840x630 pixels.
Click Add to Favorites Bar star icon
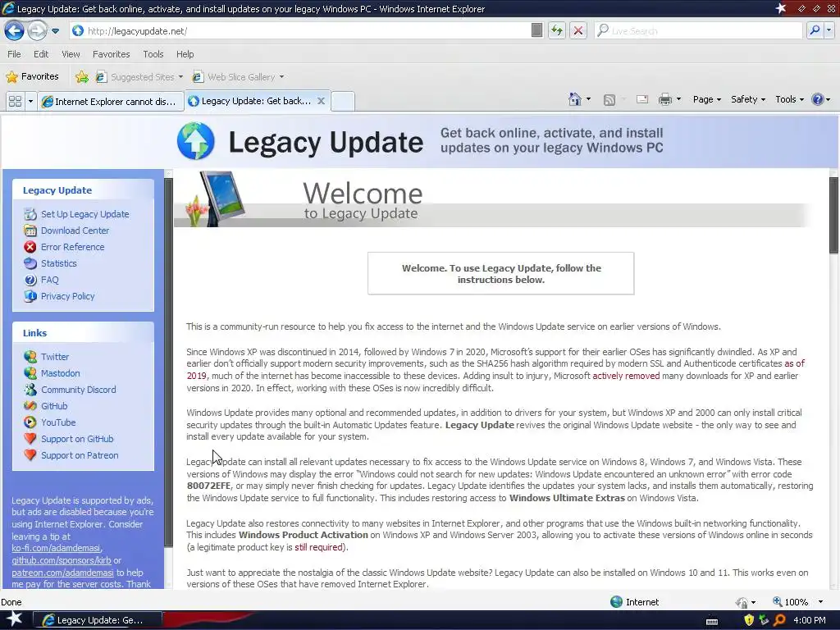(82, 77)
